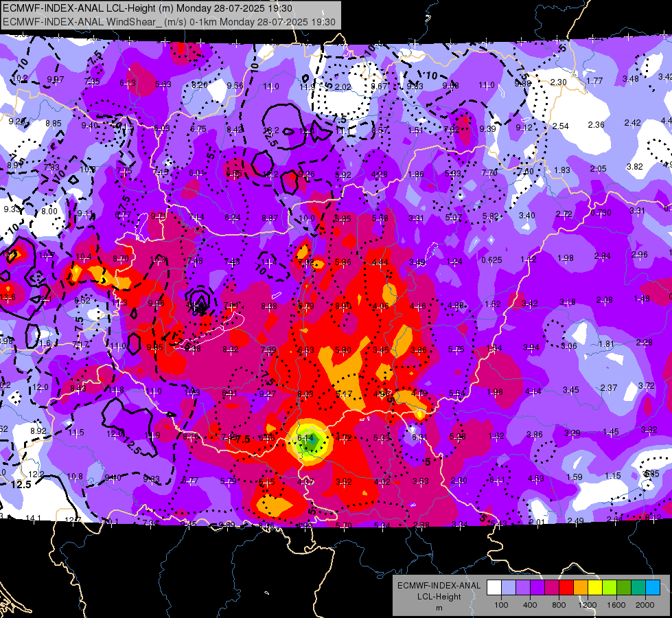Image resolution: width=672 pixels, height=618 pixels.
Task: Select the 1.12 value label
Action: pyautogui.click(x=529, y=259)
